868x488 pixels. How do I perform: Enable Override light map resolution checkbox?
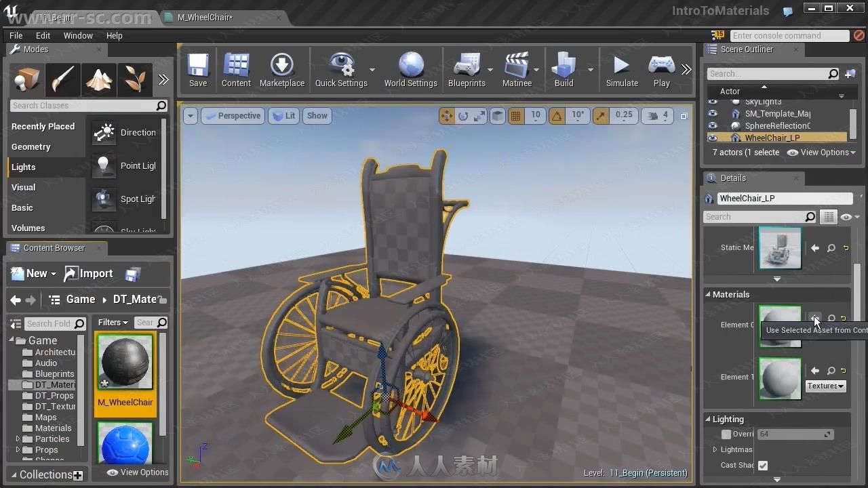pyautogui.click(x=726, y=434)
